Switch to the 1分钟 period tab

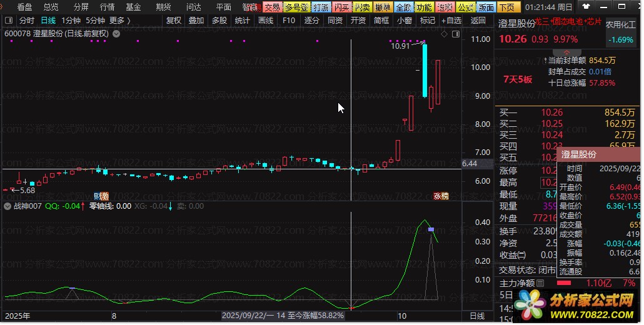point(71,21)
